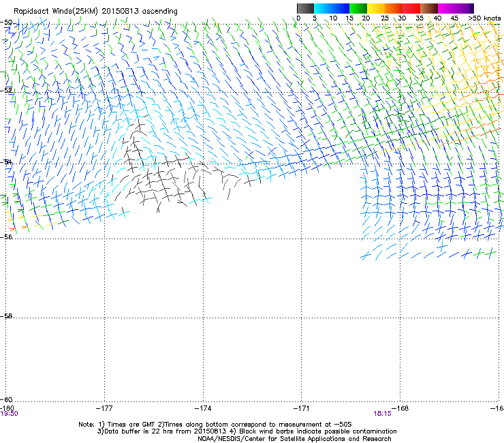
Task: Click the longitude label -168
Action: pos(400,408)
